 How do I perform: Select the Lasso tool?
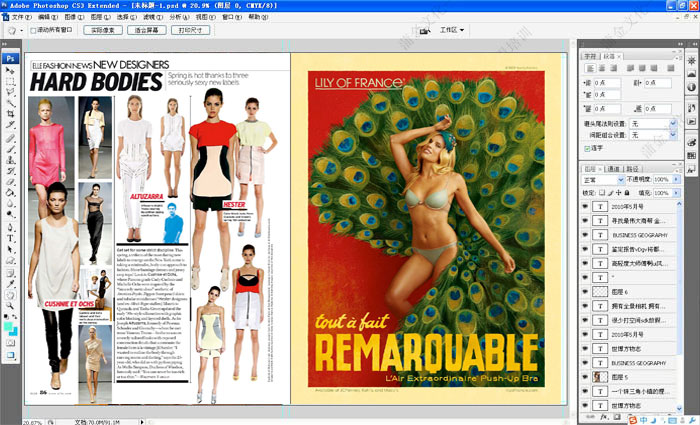[10, 92]
